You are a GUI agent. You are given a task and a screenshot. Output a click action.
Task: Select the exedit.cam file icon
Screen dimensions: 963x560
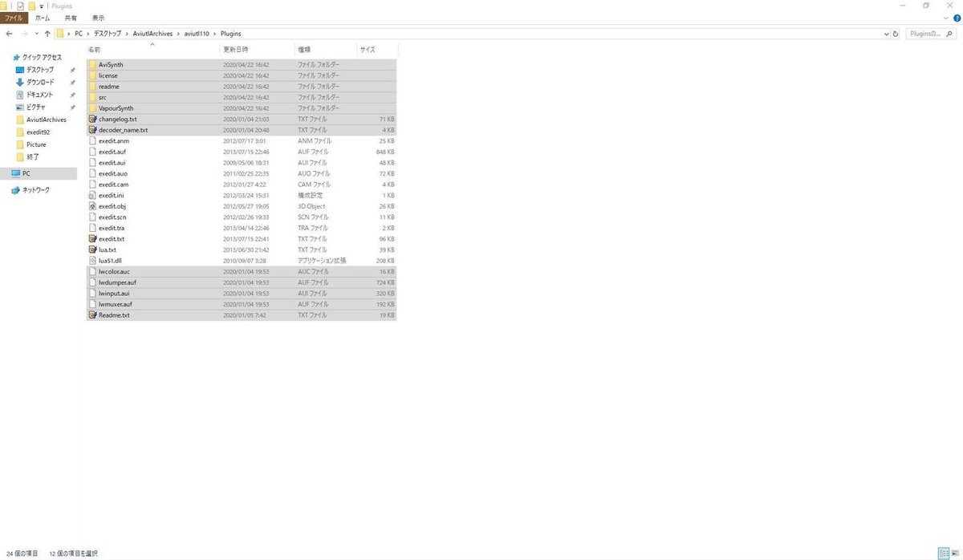[92, 185]
